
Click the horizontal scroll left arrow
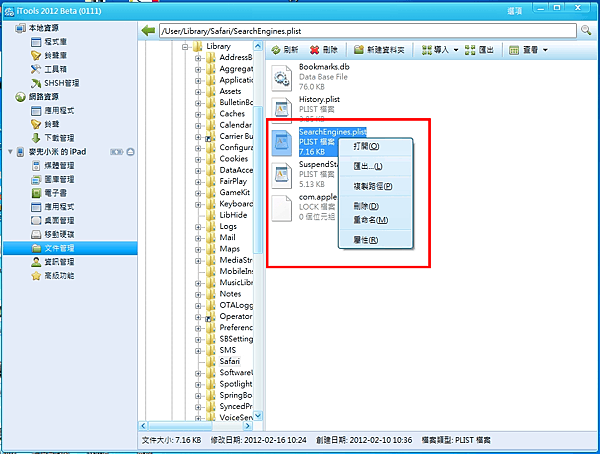pos(143,426)
